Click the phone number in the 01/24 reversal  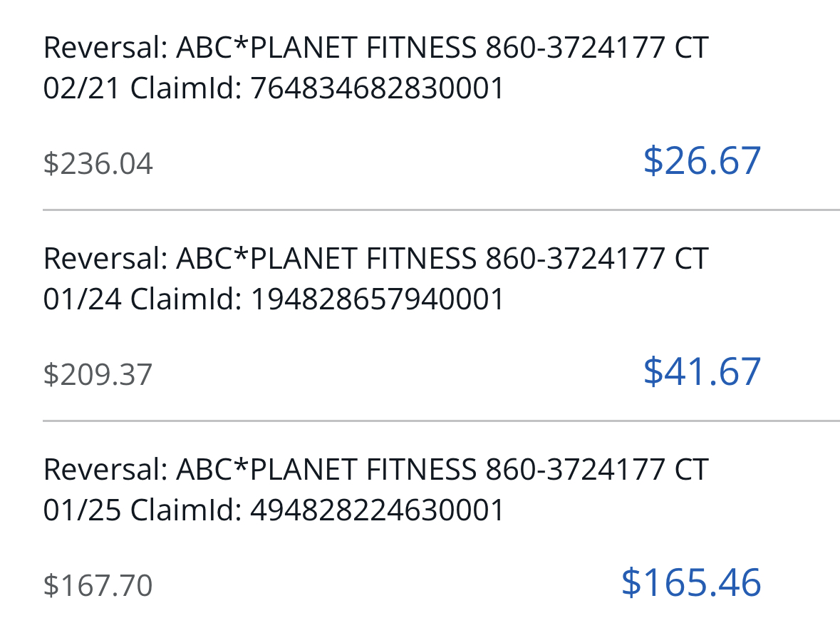pos(575,259)
